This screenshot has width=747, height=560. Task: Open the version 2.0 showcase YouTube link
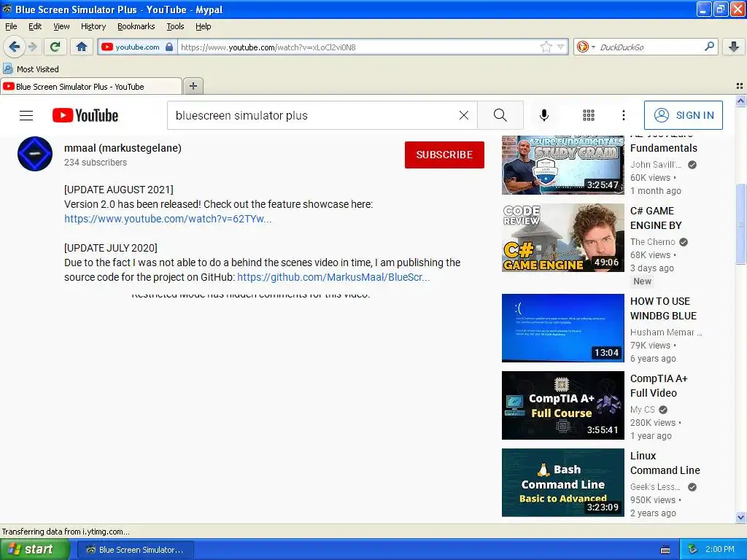pyautogui.click(x=168, y=219)
